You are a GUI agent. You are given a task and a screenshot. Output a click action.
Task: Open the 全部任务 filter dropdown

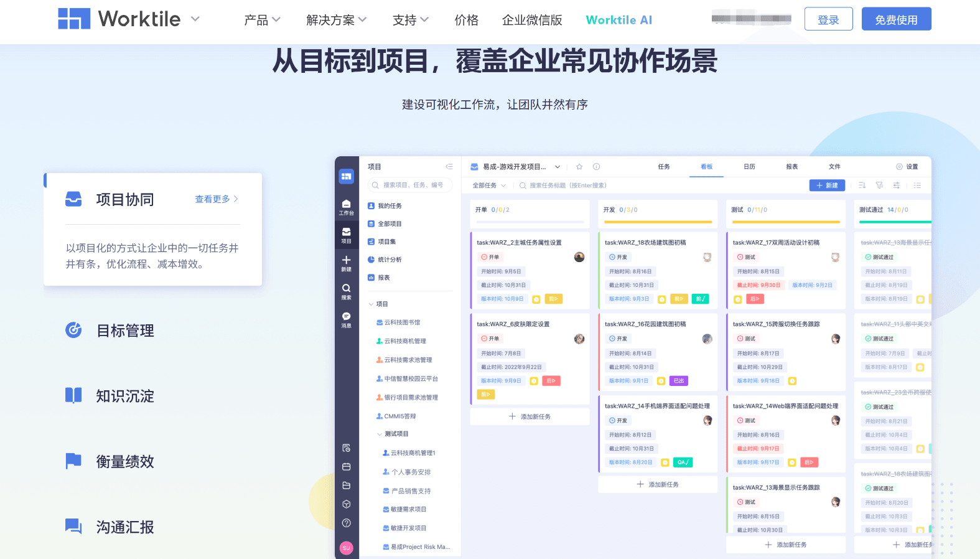pyautogui.click(x=489, y=186)
